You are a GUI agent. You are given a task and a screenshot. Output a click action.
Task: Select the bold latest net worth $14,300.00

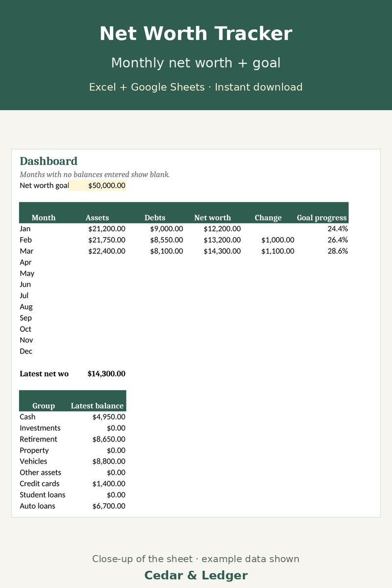106,374
